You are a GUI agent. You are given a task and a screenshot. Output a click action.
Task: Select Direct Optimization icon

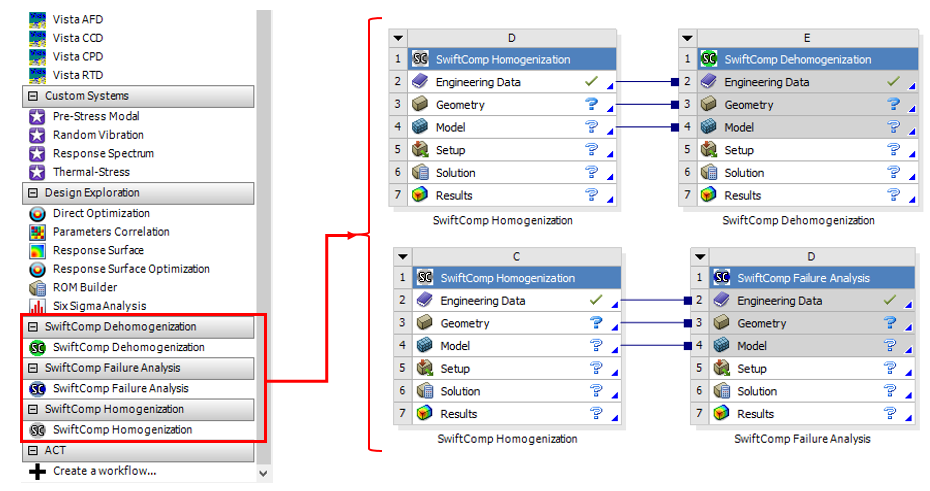point(37,213)
